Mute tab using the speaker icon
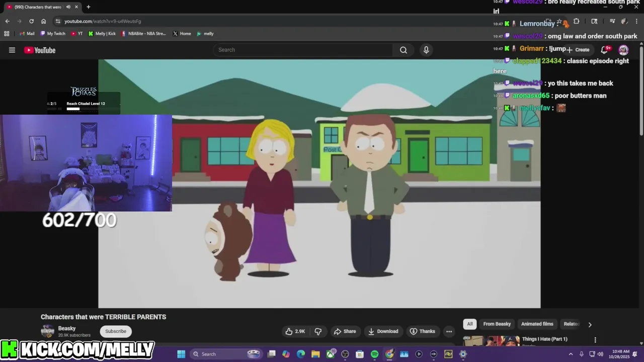The height and width of the screenshot is (362, 644). 68,7
